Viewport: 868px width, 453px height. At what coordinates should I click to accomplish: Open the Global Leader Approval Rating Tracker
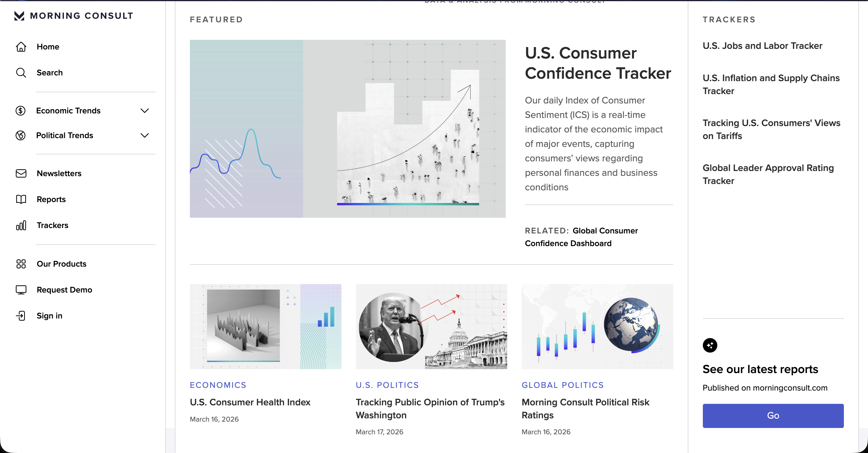[x=768, y=174]
